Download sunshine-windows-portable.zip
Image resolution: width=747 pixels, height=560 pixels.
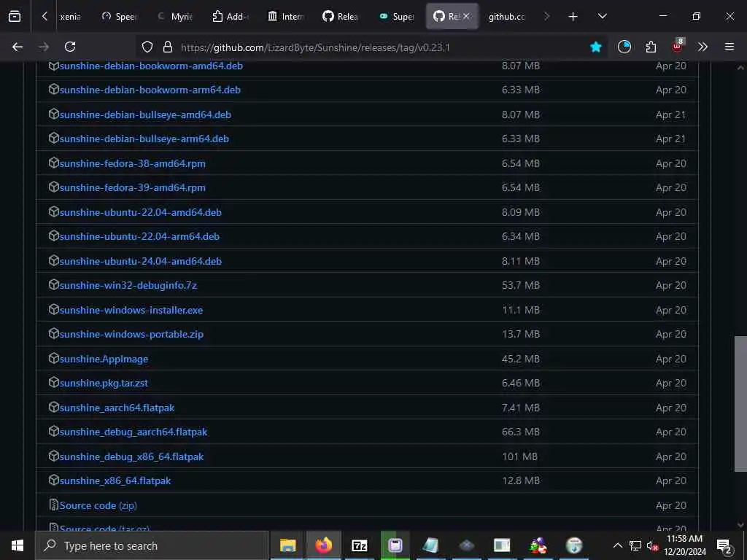[131, 334]
